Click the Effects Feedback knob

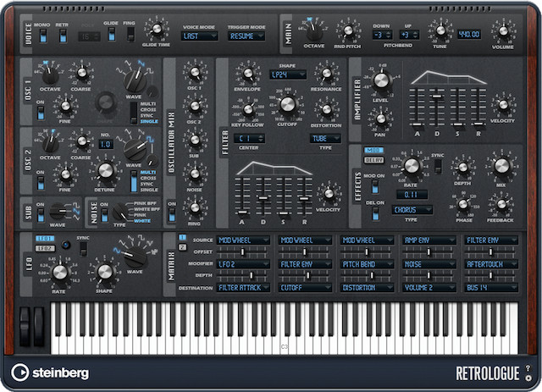click(x=501, y=204)
